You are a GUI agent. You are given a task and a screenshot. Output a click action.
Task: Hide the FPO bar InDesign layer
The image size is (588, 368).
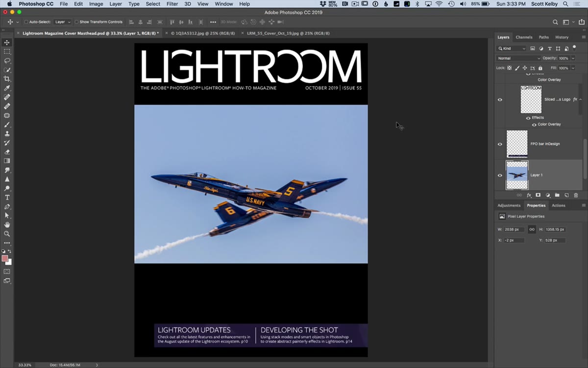500,144
